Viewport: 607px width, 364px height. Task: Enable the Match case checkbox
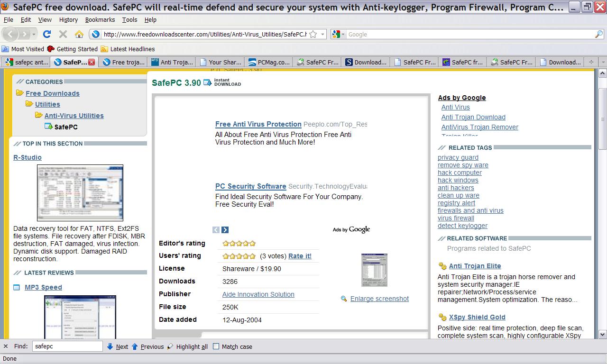(216, 346)
